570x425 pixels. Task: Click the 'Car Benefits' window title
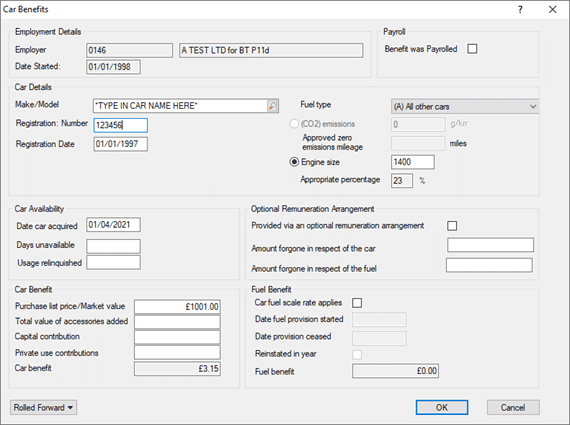[x=26, y=9]
